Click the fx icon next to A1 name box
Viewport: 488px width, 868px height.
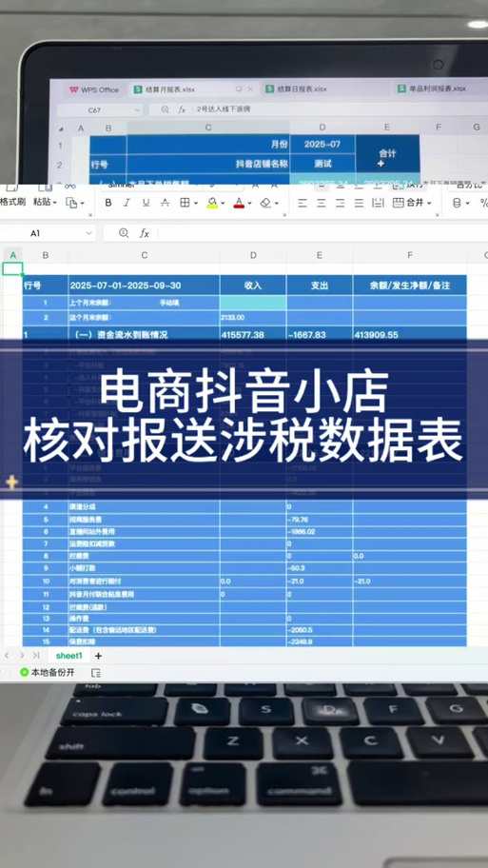145,233
